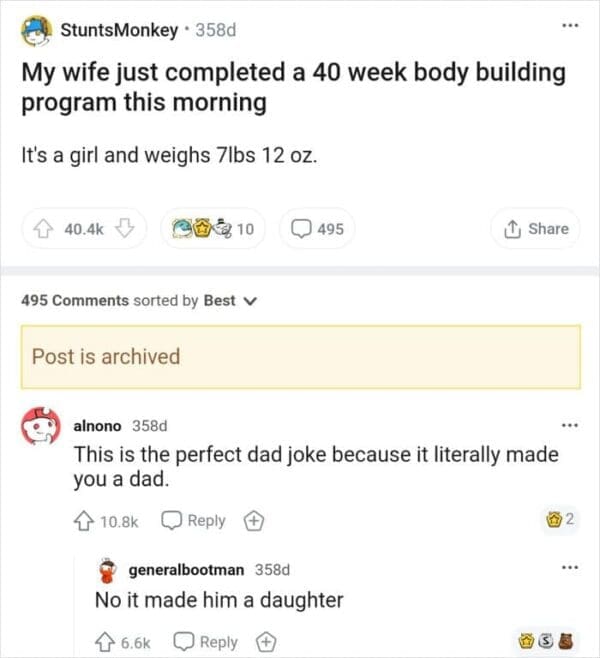Reply to alnono's comment
Viewport: 600px width, 658px height.
click(195, 521)
